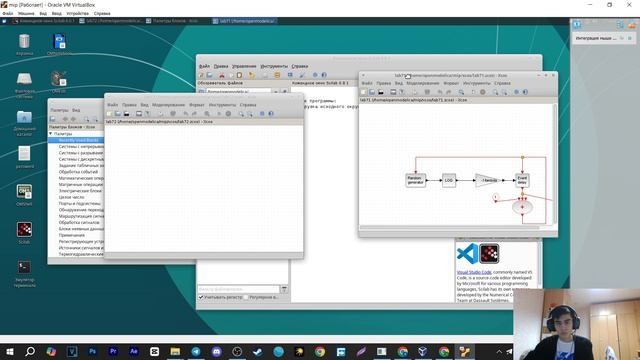Viewport: 640px width, 360px height.
Task: Toggle Учитывать регистр checkbox in file browser
Action: pos(201,298)
